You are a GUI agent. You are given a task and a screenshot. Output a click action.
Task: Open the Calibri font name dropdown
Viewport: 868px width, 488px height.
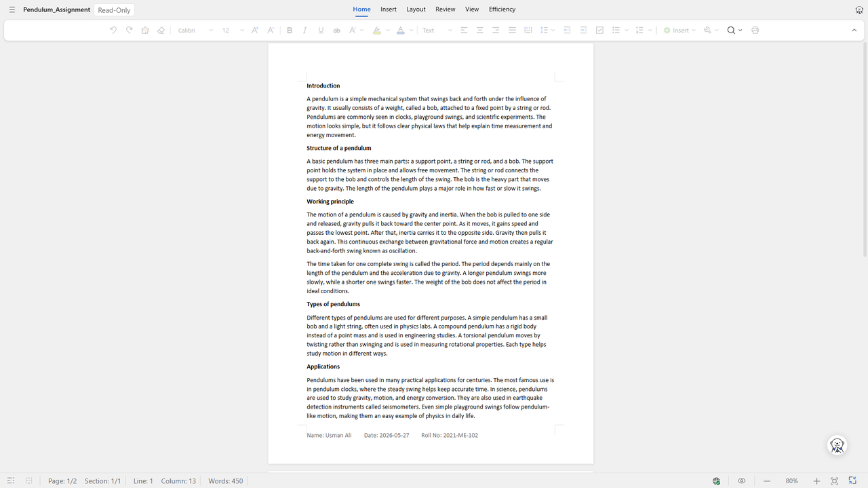[x=195, y=31]
